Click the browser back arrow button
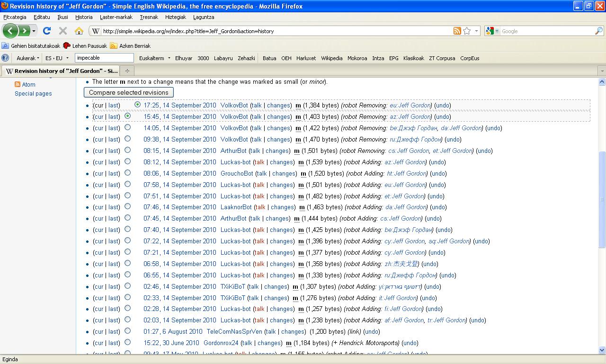606x364 pixels. [x=10, y=31]
